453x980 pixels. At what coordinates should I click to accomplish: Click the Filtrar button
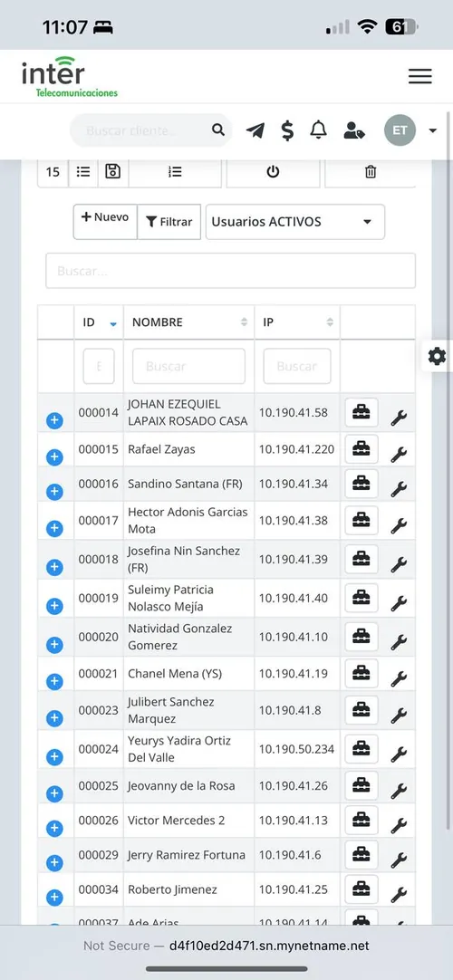(169, 221)
